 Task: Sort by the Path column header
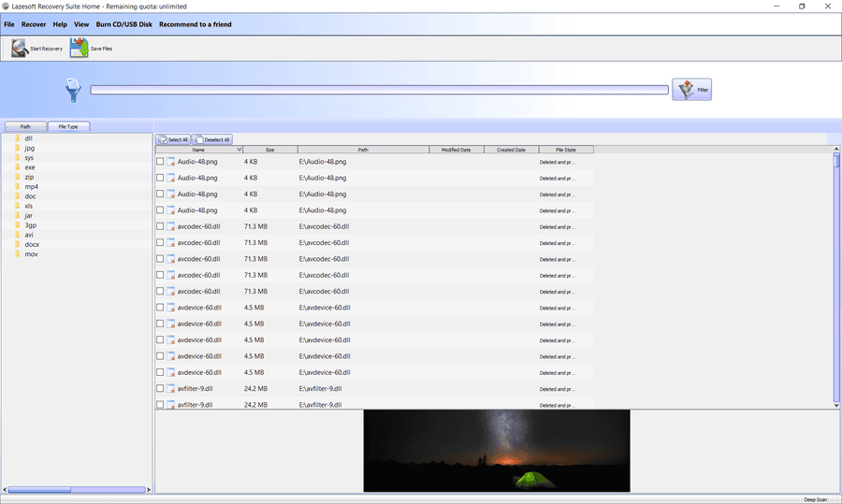tap(364, 150)
